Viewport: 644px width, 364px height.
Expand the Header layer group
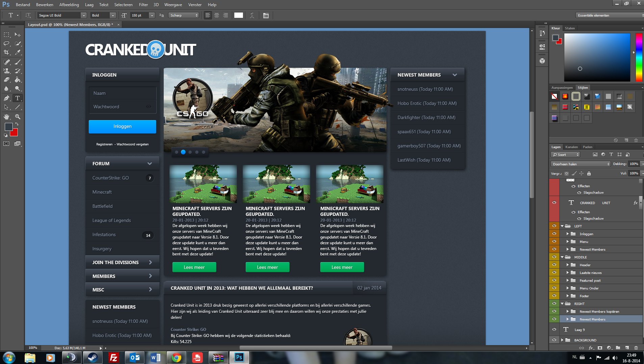tap(568, 265)
